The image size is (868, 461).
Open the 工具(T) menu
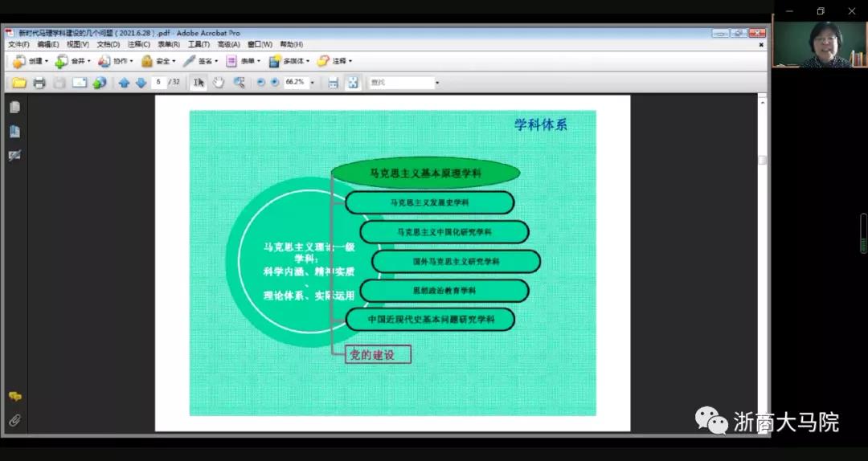tap(199, 44)
